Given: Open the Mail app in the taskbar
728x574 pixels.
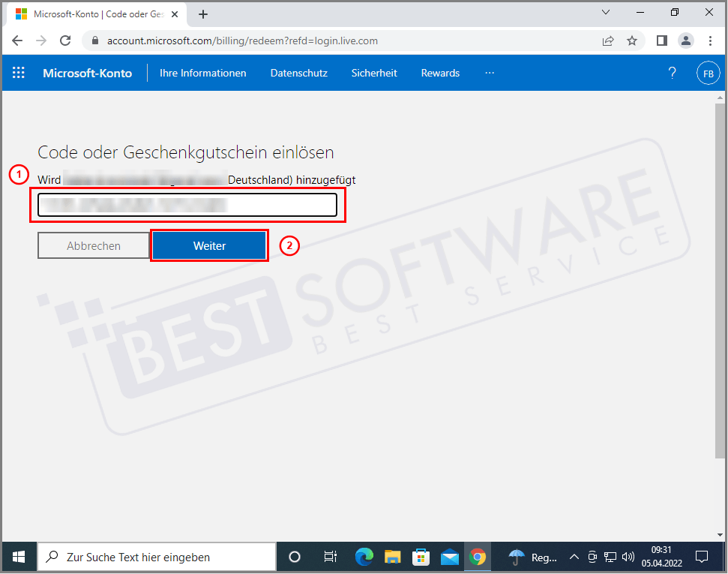Looking at the screenshot, I should (449, 557).
